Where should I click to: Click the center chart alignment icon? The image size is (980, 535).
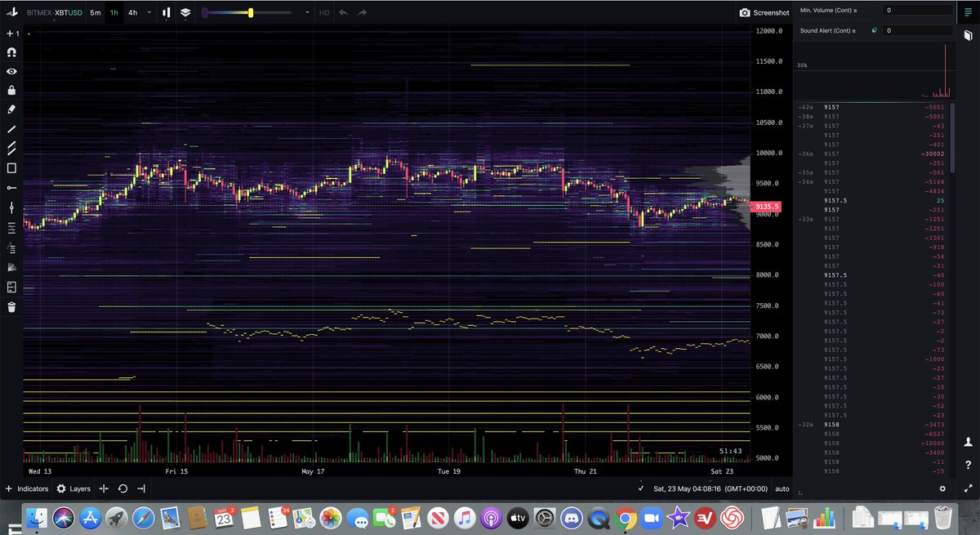tap(104, 488)
